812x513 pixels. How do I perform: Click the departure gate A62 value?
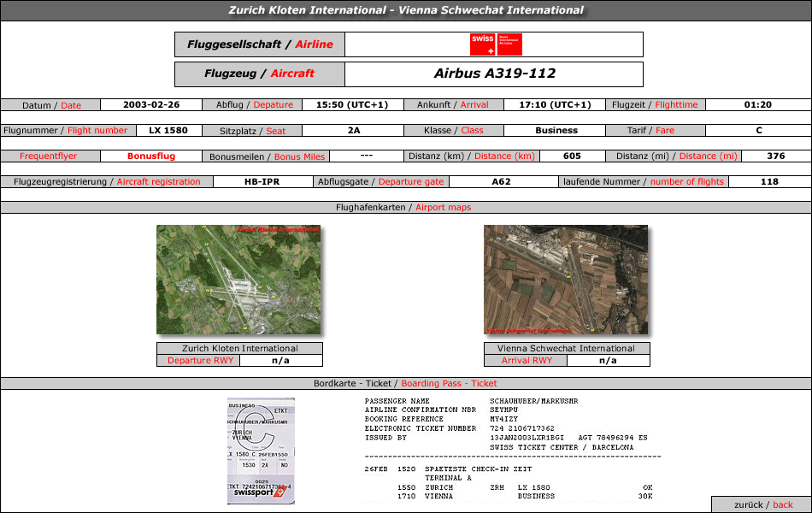pyautogui.click(x=501, y=182)
